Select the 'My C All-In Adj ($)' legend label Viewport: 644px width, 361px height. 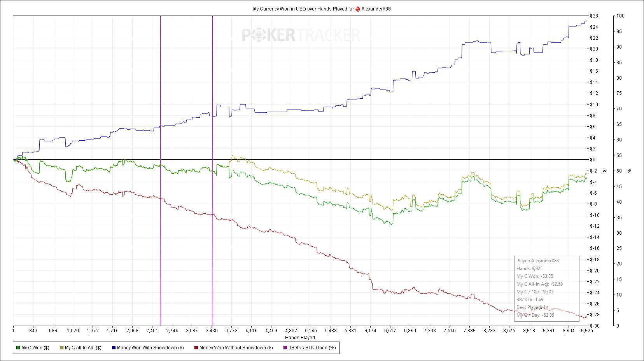(83, 348)
